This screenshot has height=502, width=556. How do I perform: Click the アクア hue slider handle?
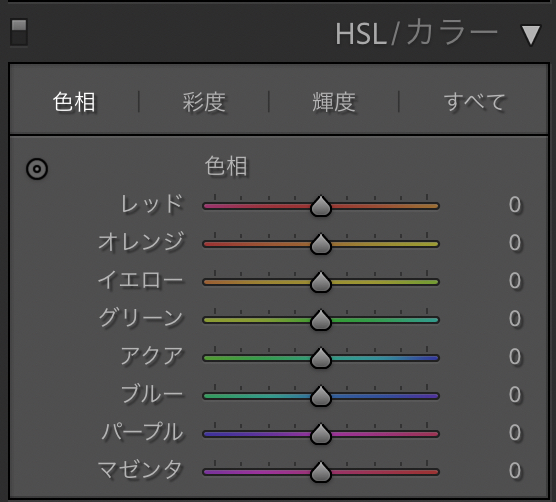pyautogui.click(x=321, y=358)
